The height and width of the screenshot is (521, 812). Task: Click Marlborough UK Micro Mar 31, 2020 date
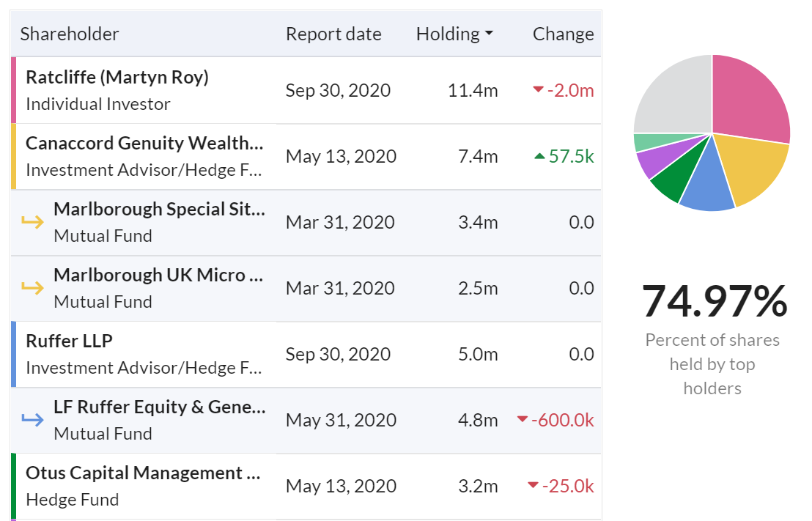point(340,288)
